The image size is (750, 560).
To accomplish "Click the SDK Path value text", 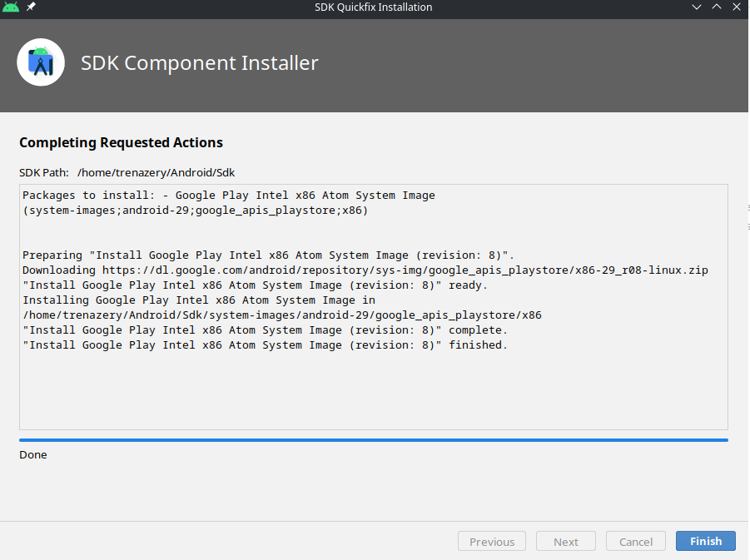I will pyautogui.click(x=156, y=173).
